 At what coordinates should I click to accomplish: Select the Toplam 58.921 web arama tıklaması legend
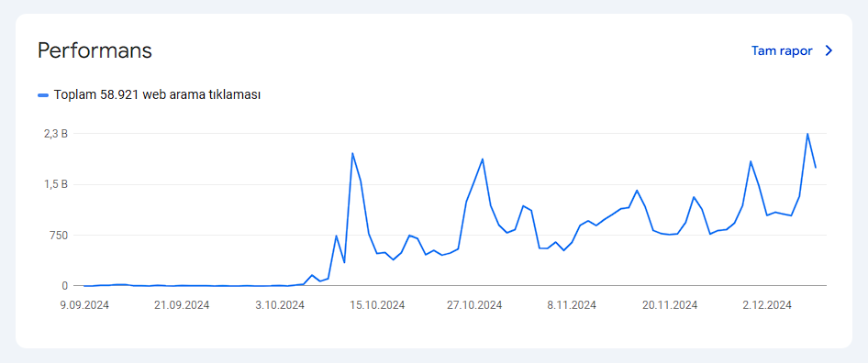(157, 94)
